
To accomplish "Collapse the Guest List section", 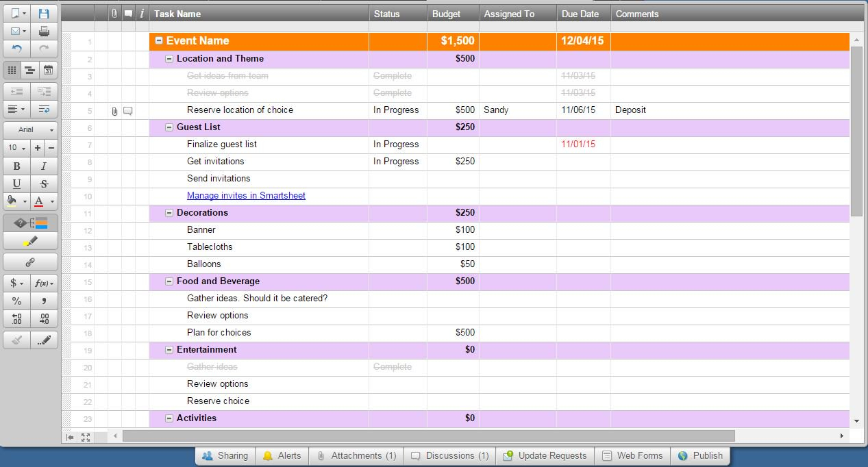I will click(169, 127).
